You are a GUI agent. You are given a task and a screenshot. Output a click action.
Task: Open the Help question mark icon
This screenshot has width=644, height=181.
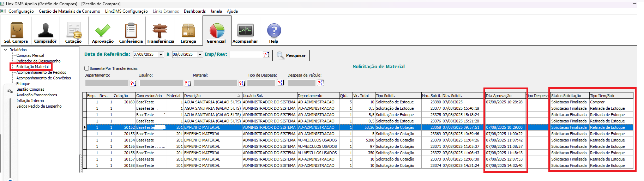(x=274, y=31)
